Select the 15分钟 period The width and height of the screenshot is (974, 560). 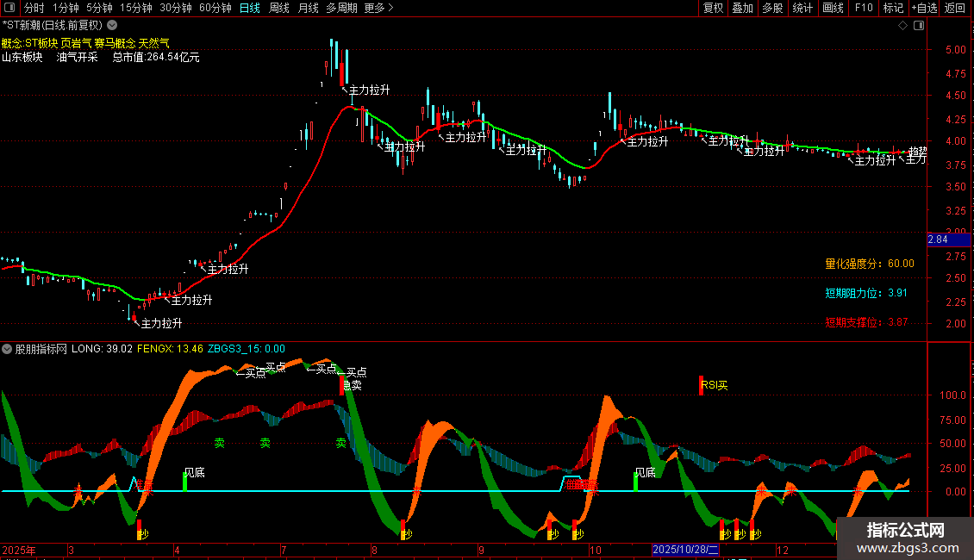(136, 8)
